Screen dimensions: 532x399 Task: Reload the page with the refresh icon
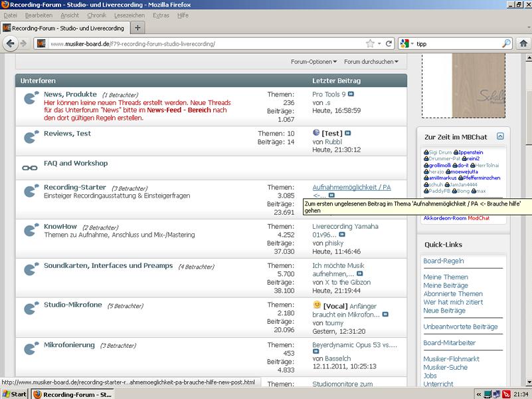pos(389,43)
